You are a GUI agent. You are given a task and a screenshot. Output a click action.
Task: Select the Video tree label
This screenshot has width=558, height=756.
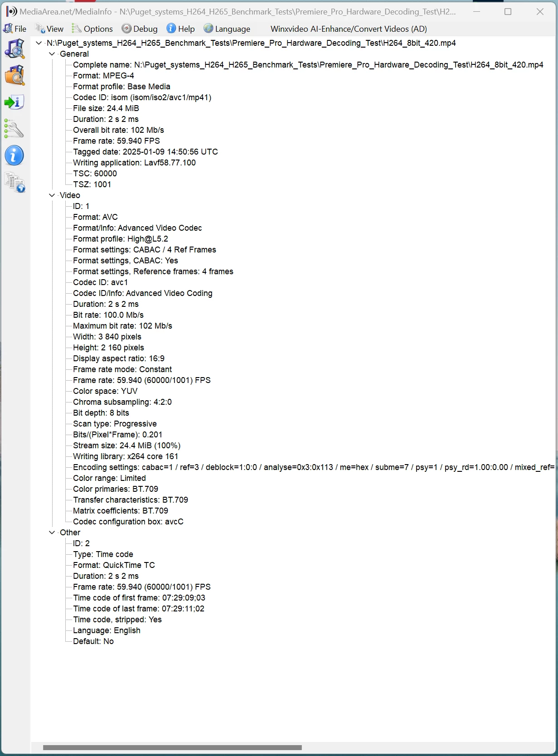[x=70, y=195]
